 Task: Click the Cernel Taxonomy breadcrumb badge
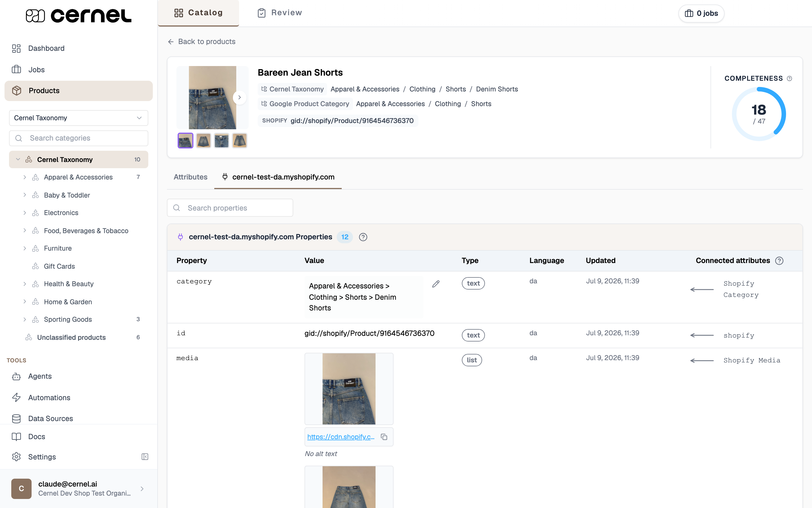pyautogui.click(x=292, y=89)
